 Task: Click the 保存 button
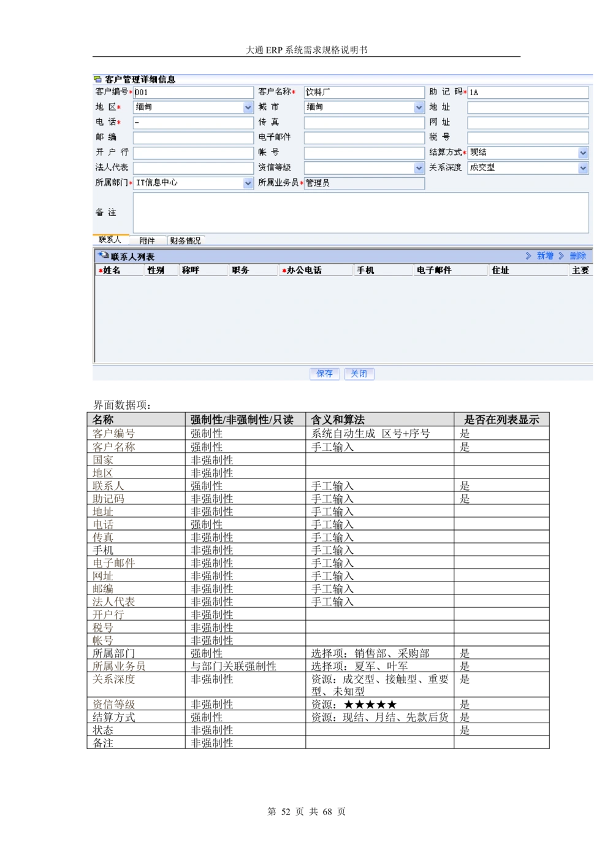tap(324, 374)
